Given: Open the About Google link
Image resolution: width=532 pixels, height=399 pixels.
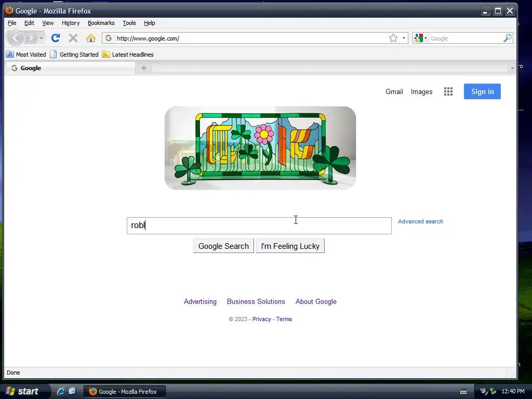Looking at the screenshot, I should pyautogui.click(x=316, y=301).
